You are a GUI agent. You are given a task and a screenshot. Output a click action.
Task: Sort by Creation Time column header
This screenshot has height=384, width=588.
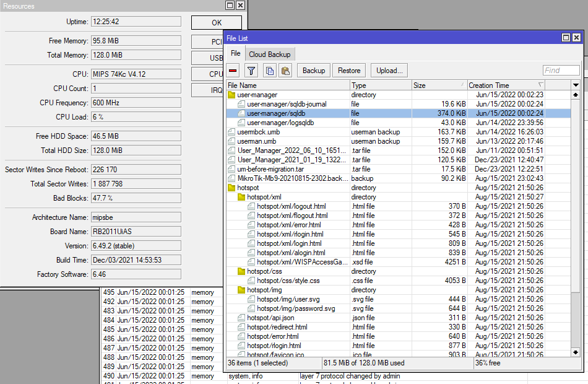pos(506,85)
